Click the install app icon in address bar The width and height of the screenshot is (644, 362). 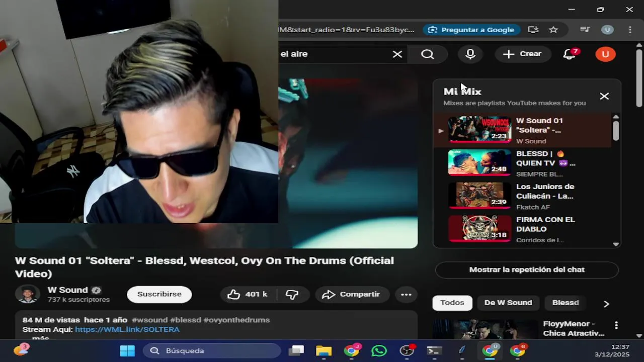[533, 30]
